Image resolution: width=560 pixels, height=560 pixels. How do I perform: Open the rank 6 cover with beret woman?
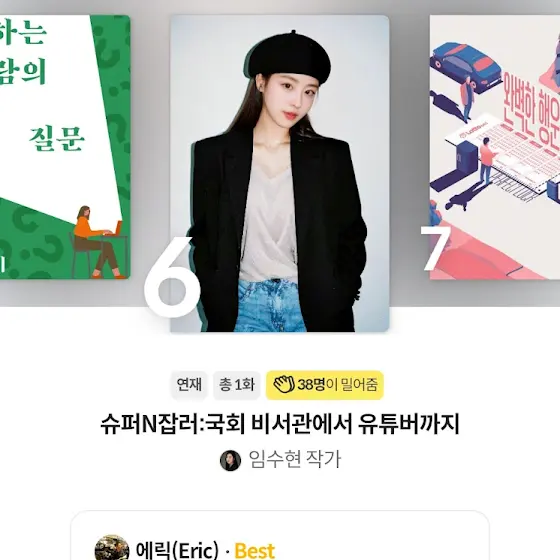[x=280, y=174]
